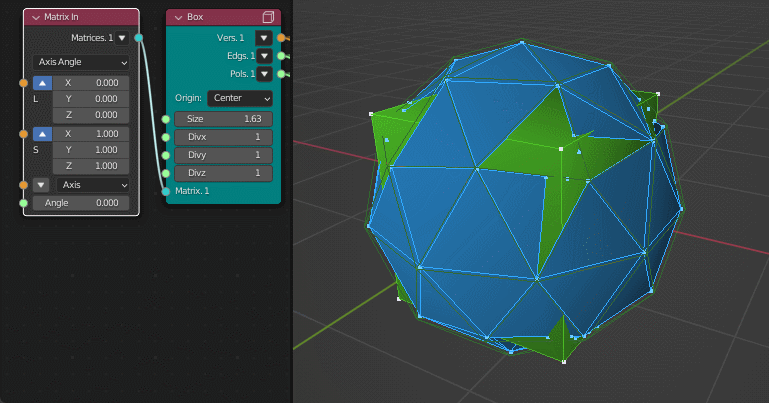Click the Angle value field
The image size is (769, 403).
(81, 203)
